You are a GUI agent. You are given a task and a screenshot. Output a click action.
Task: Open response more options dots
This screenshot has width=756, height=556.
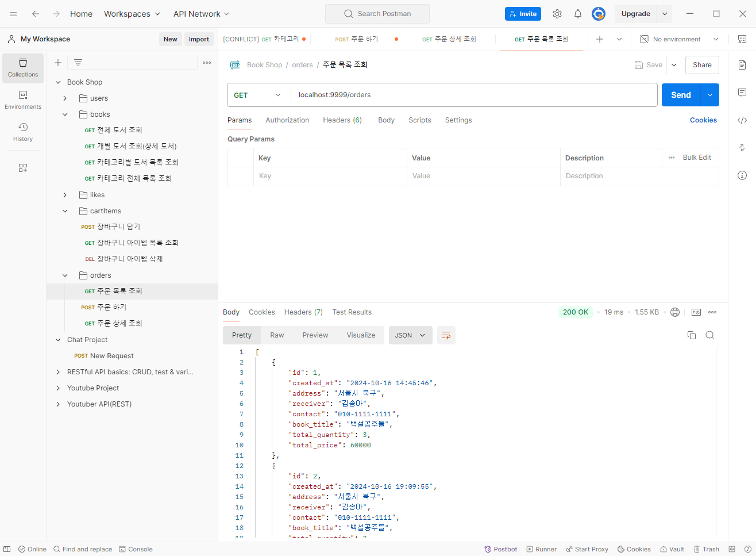pos(712,312)
